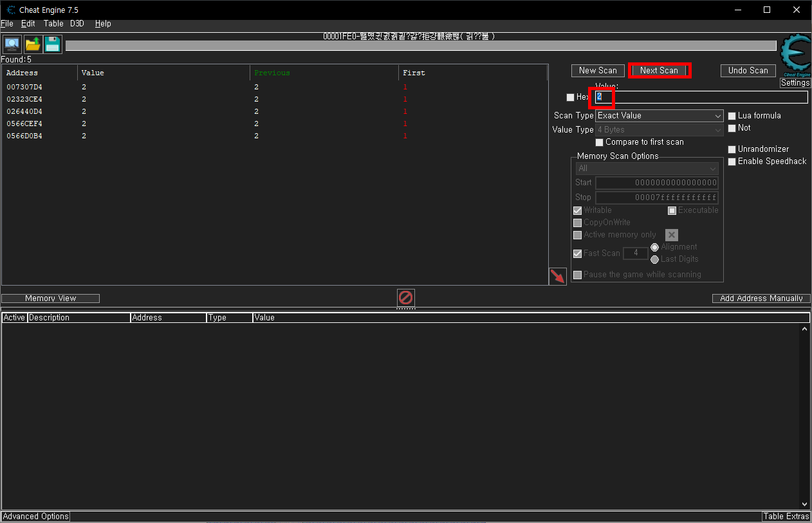This screenshot has height=523, width=812.
Task: Open the memory region All dropdown
Action: (x=647, y=169)
